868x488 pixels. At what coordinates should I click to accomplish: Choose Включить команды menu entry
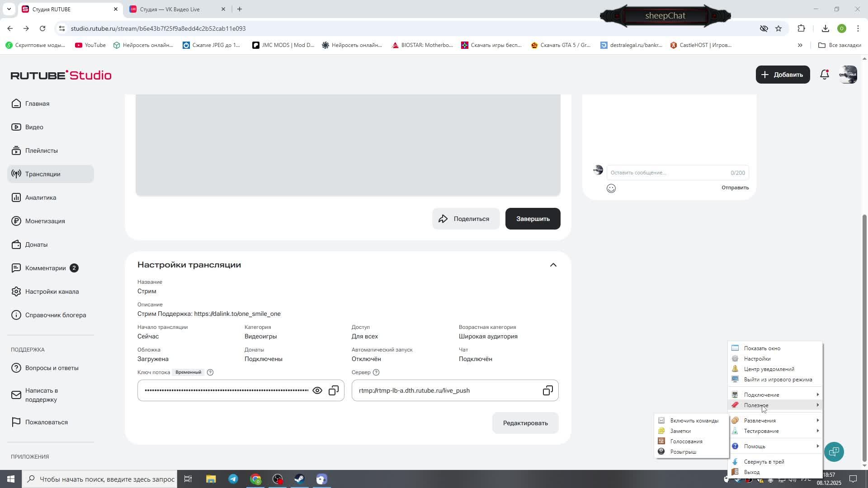[693, 421]
